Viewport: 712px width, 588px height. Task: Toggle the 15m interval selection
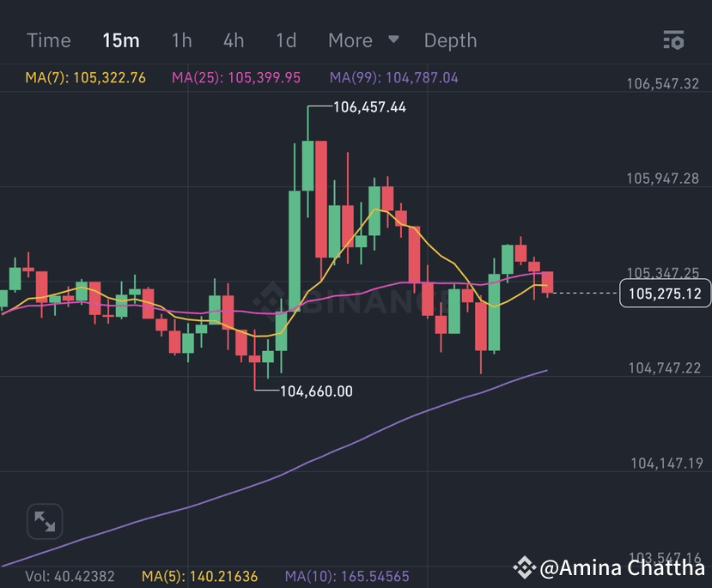tap(120, 40)
